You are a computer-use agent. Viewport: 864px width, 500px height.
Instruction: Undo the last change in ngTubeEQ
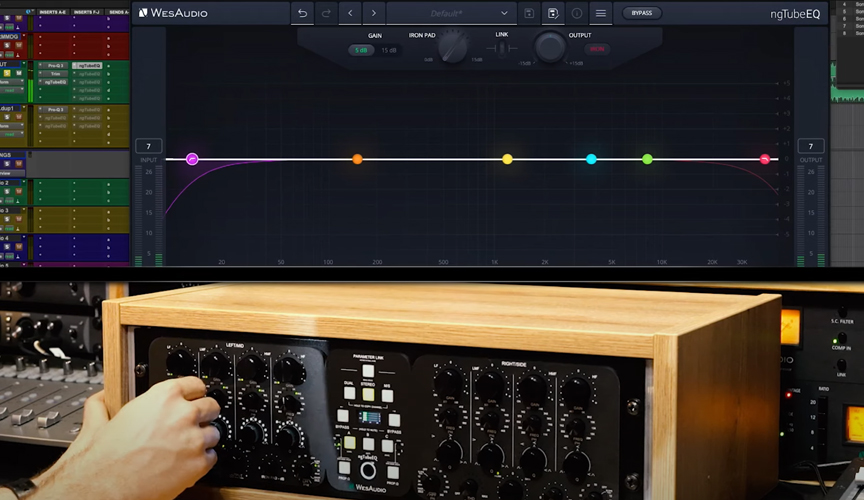(303, 13)
